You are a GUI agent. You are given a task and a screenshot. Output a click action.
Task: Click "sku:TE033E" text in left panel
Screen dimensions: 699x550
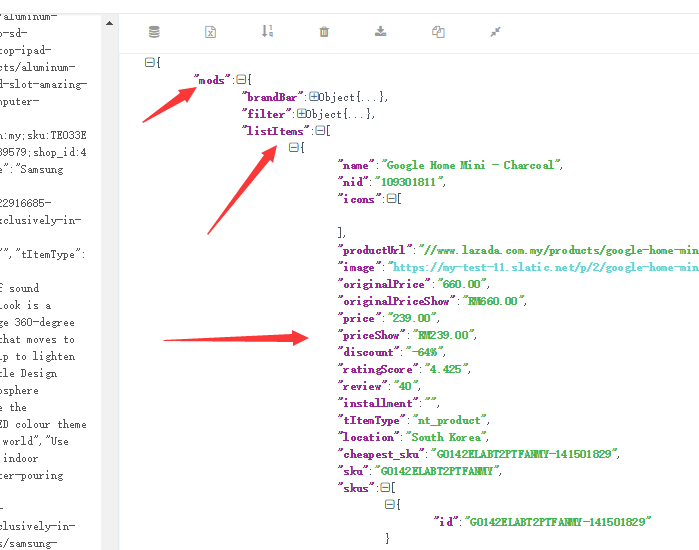pyautogui.click(x=57, y=135)
